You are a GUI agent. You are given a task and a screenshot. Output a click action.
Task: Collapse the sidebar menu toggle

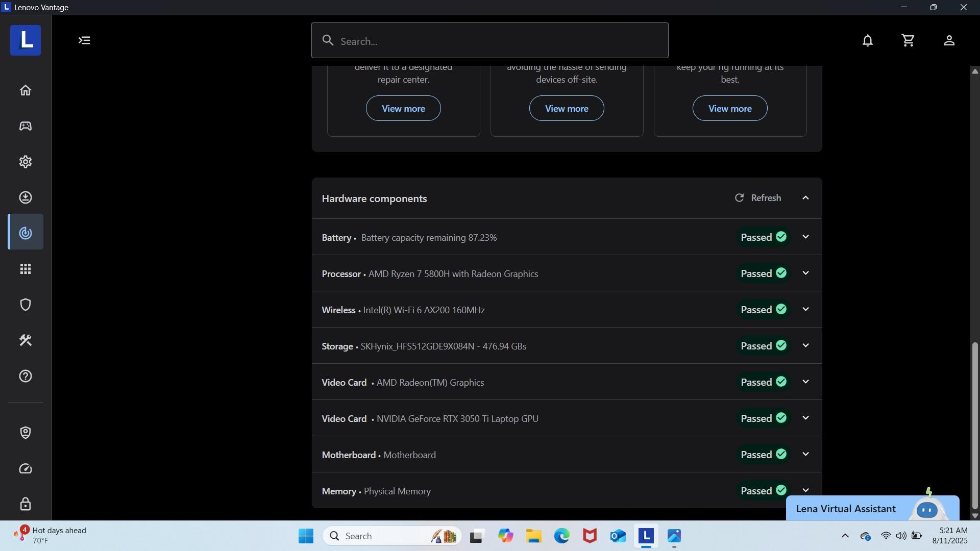pyautogui.click(x=84, y=40)
